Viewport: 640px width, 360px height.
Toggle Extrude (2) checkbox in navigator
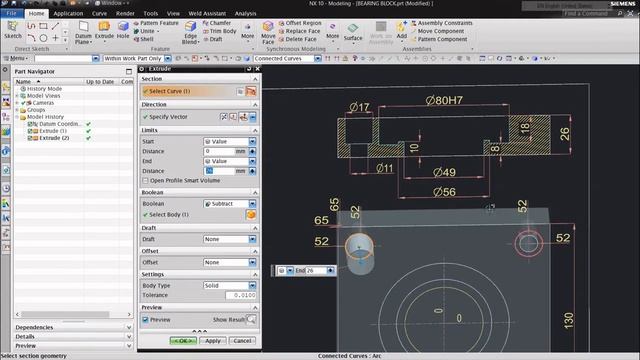click(30, 138)
